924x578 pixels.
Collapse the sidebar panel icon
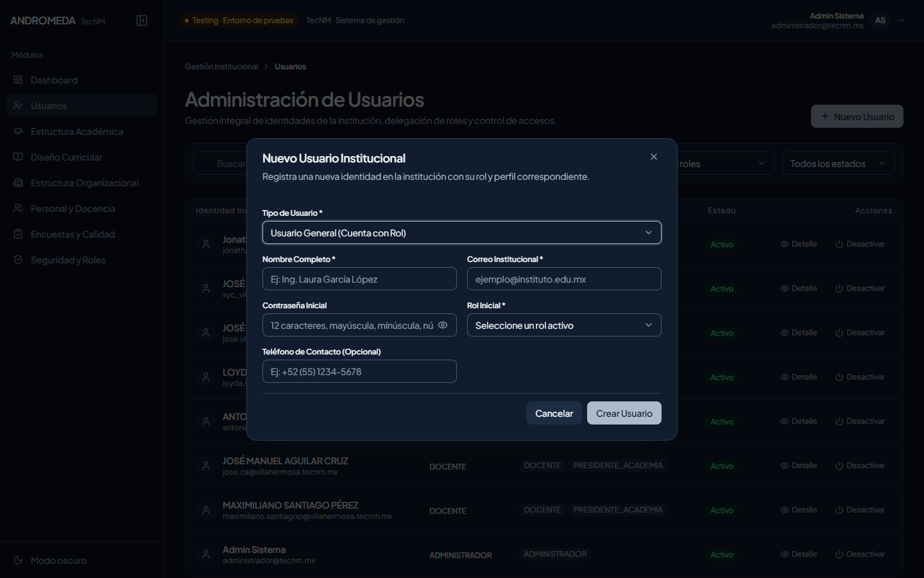(142, 21)
